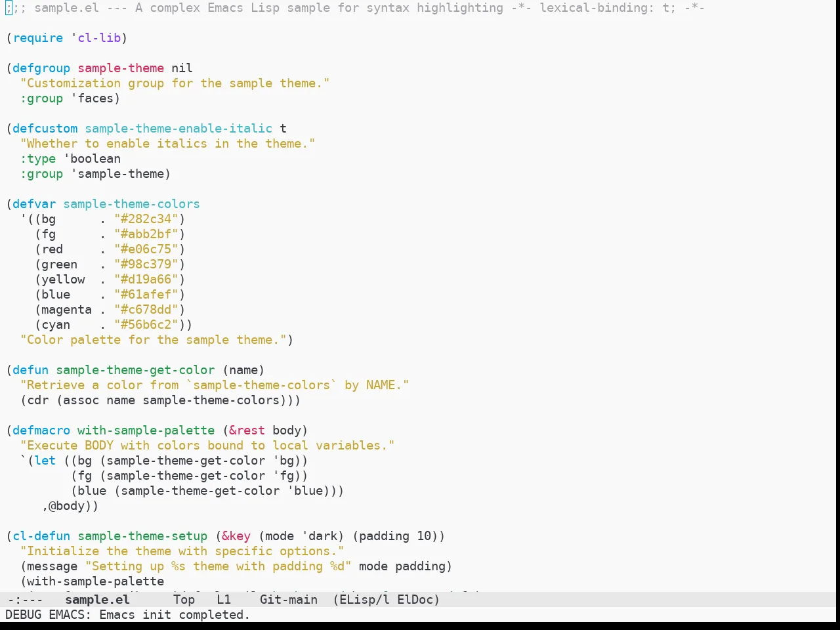
Task: Click the buffer name sample.el in mode line
Action: (x=97, y=599)
